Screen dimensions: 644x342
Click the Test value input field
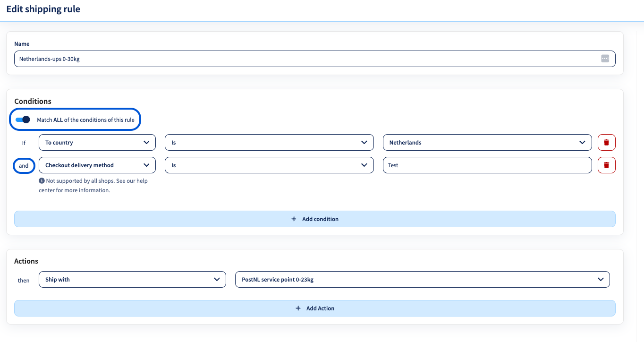pyautogui.click(x=487, y=165)
